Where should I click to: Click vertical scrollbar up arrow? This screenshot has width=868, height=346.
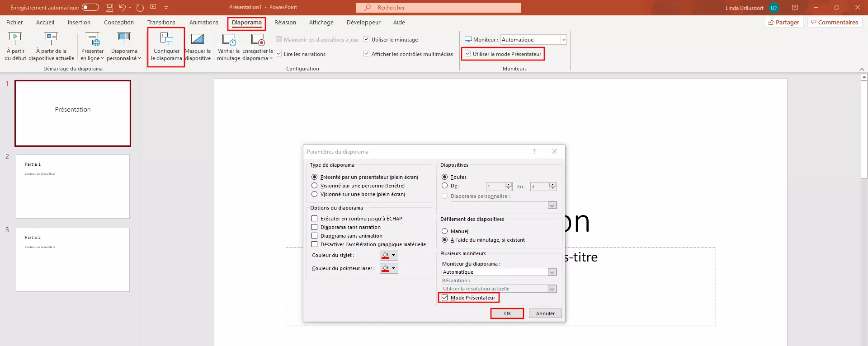coord(864,77)
